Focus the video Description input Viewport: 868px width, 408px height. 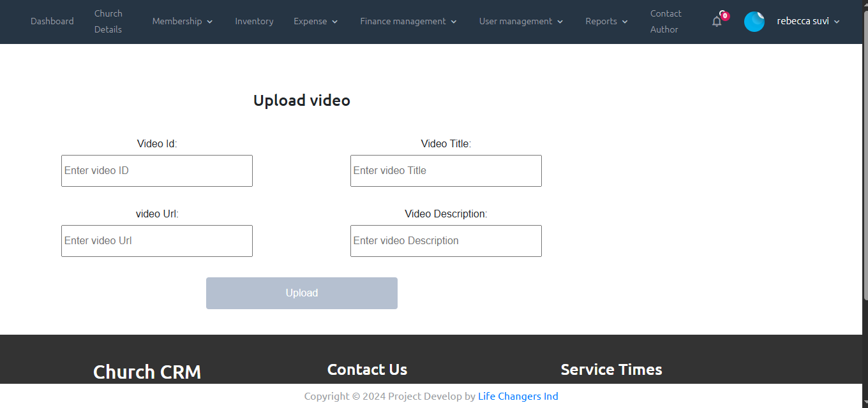point(445,240)
